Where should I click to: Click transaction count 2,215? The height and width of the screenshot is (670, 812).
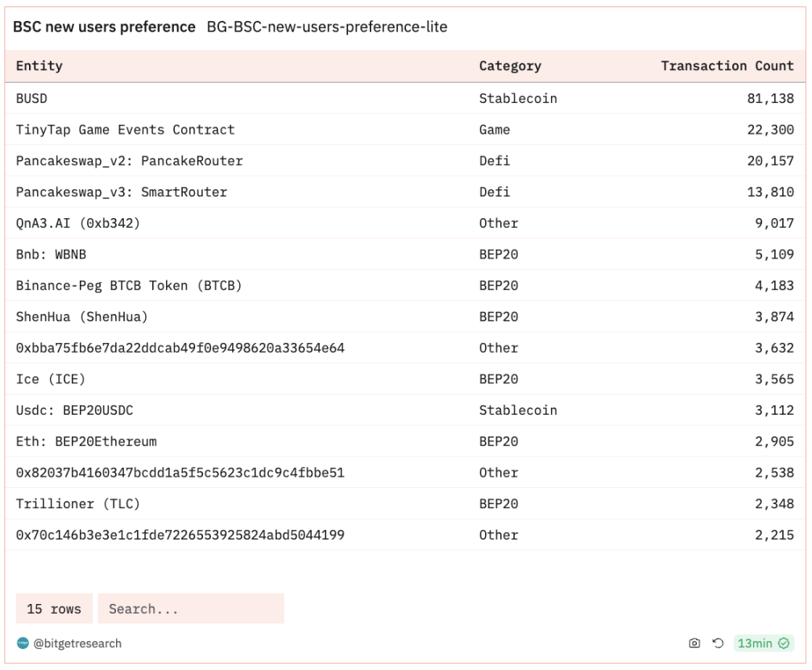pos(774,535)
